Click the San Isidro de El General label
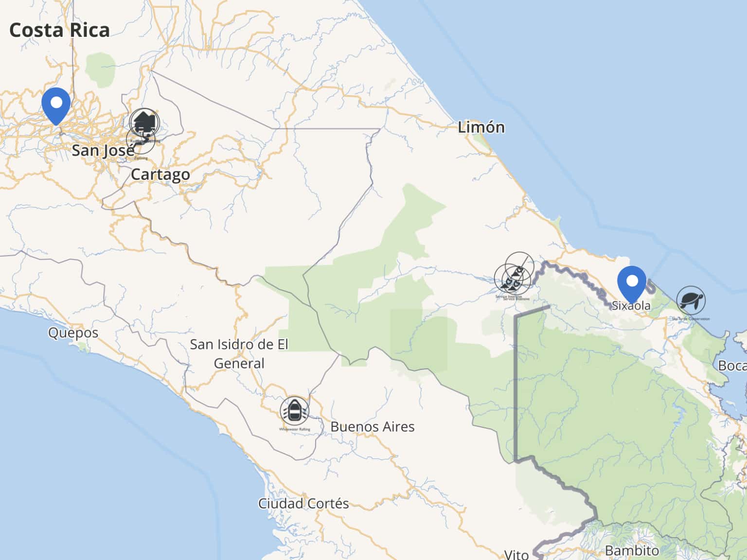 (239, 354)
